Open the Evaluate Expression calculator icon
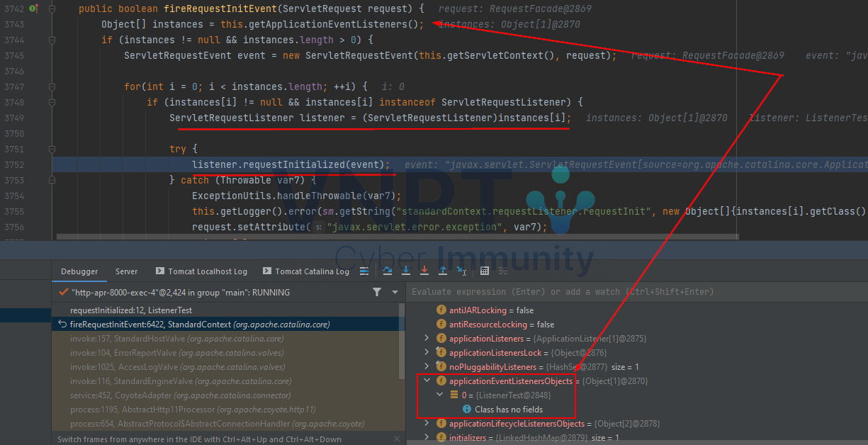The height and width of the screenshot is (445, 868). [485, 271]
